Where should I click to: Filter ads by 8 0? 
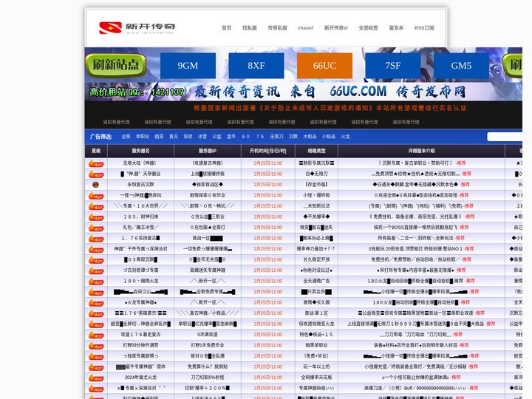[x=245, y=137]
